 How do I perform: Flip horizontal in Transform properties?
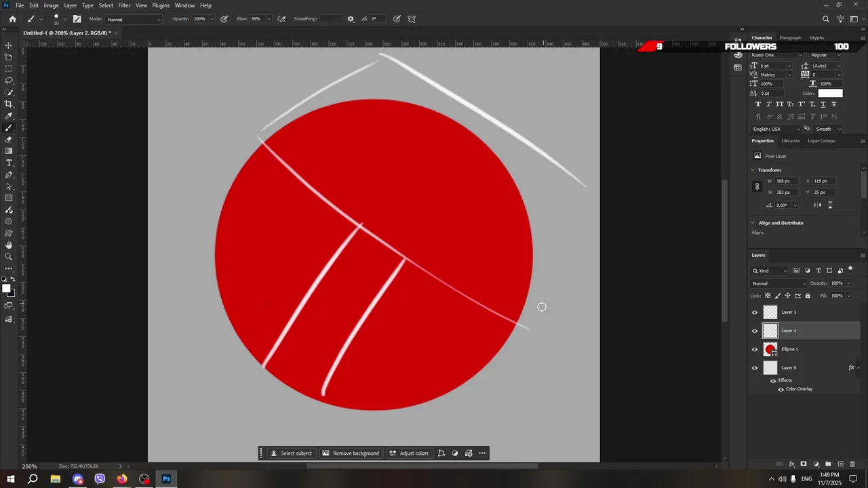(x=818, y=205)
